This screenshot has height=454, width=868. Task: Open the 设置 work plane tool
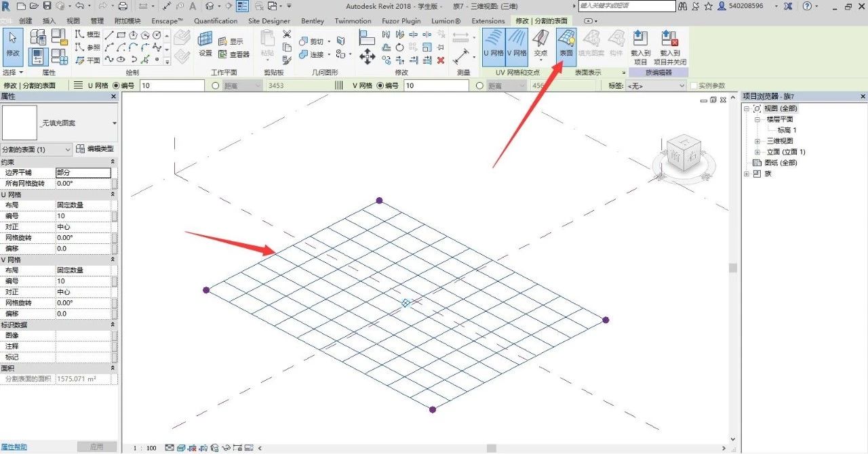point(205,44)
